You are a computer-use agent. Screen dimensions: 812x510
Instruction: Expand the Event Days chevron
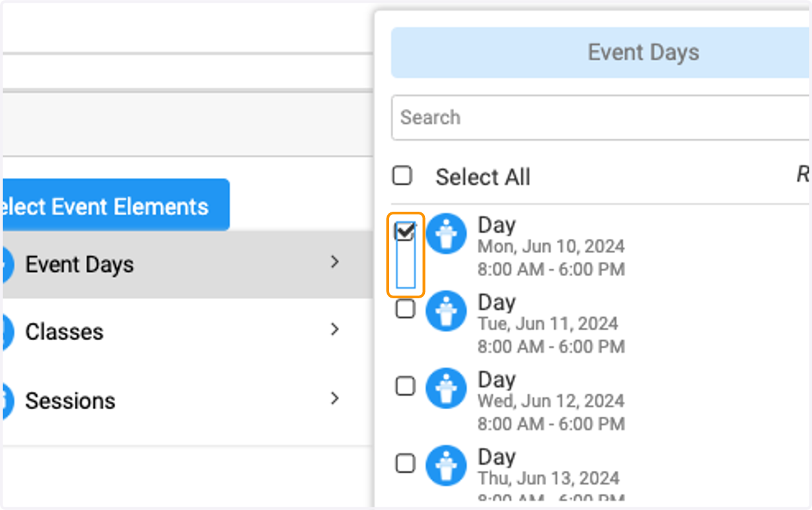point(334,262)
